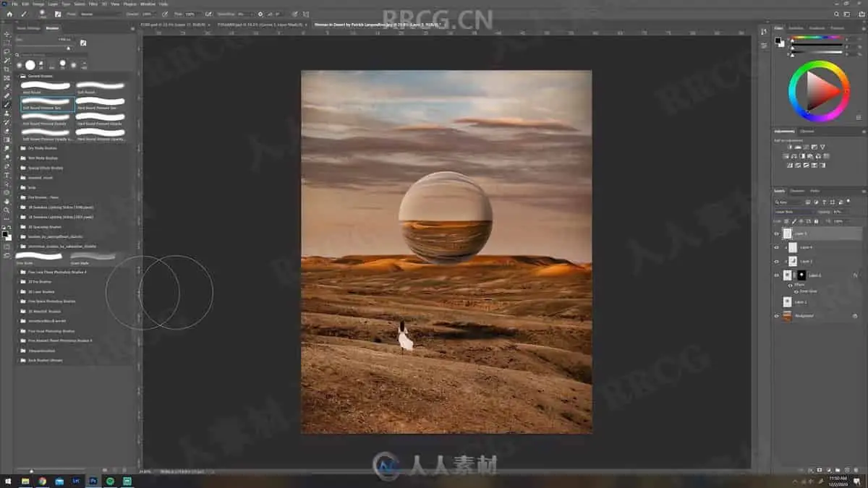Open the brush preset picker in options bar
Screen dimensions: 868x488
coord(44,14)
